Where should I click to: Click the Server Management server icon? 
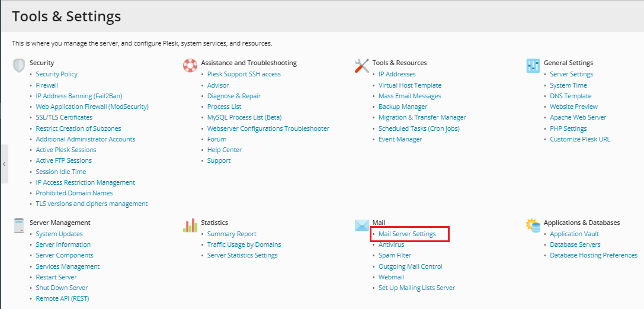pyautogui.click(x=19, y=226)
